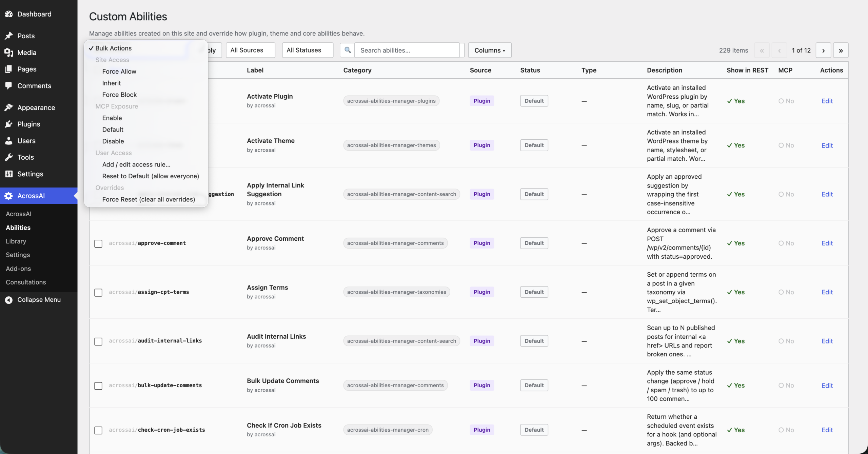Viewport: 868px width, 454px height.
Task: Click the Settings sliders icon
Action: pyautogui.click(x=9, y=174)
